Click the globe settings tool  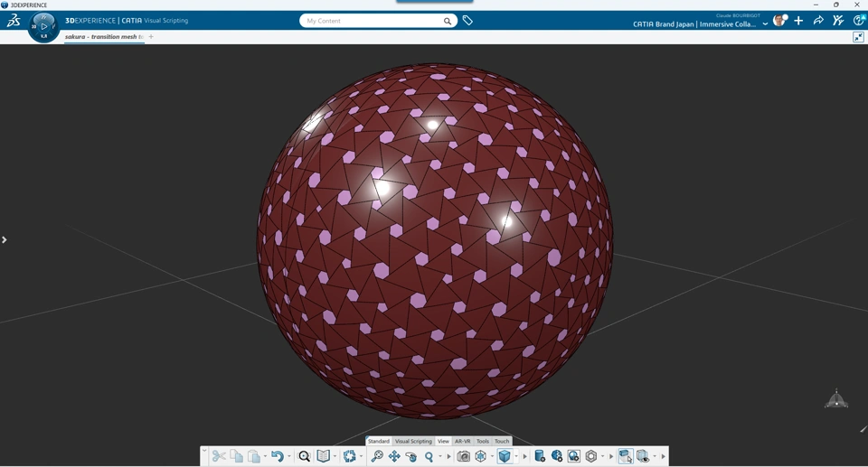[x=557, y=456]
